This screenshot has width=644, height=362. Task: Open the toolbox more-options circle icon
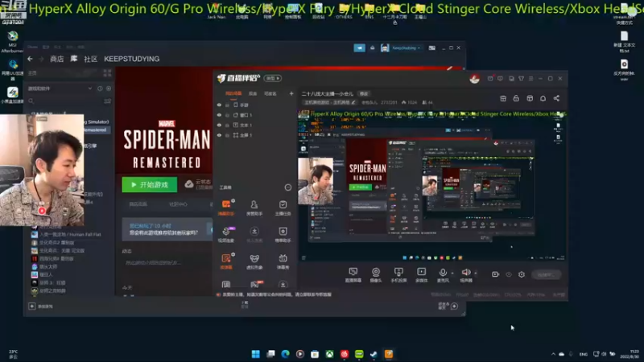[288, 187]
